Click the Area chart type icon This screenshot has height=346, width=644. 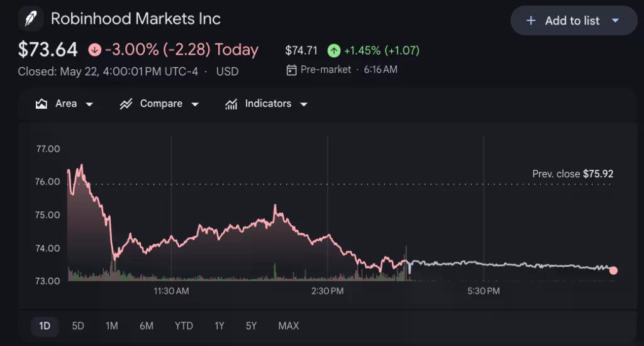point(41,104)
